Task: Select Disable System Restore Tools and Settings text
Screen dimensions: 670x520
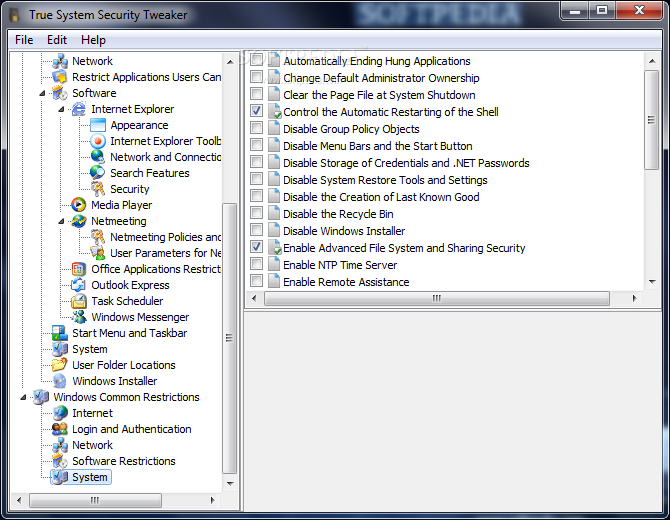Action: [385, 180]
